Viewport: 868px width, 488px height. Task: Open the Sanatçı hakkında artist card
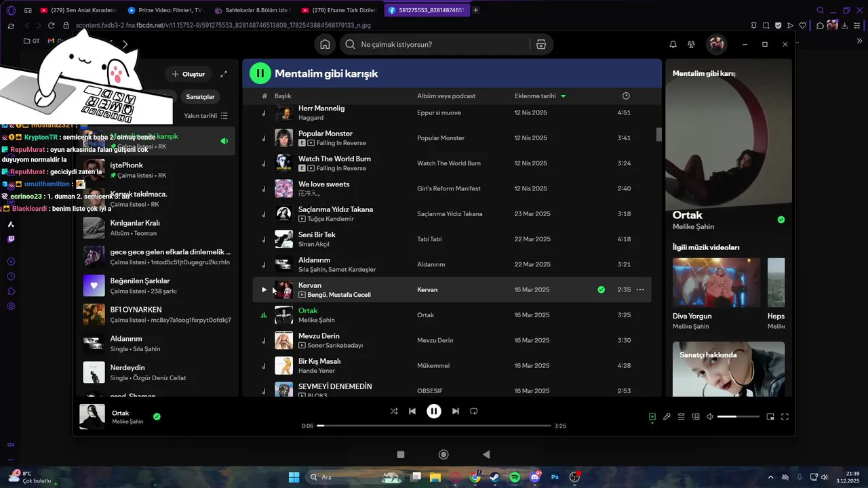[728, 369]
